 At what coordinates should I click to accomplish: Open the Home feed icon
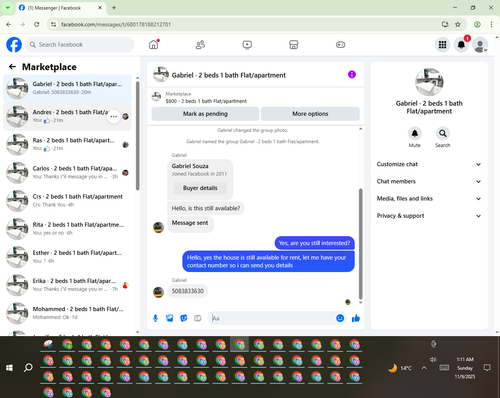[154, 44]
